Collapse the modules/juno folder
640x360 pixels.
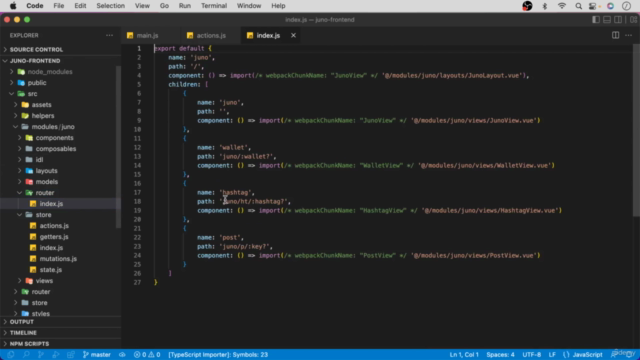coord(53,127)
